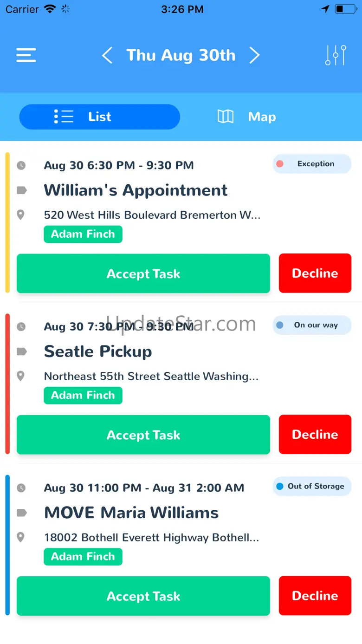Open the Exception status badge

click(x=312, y=164)
